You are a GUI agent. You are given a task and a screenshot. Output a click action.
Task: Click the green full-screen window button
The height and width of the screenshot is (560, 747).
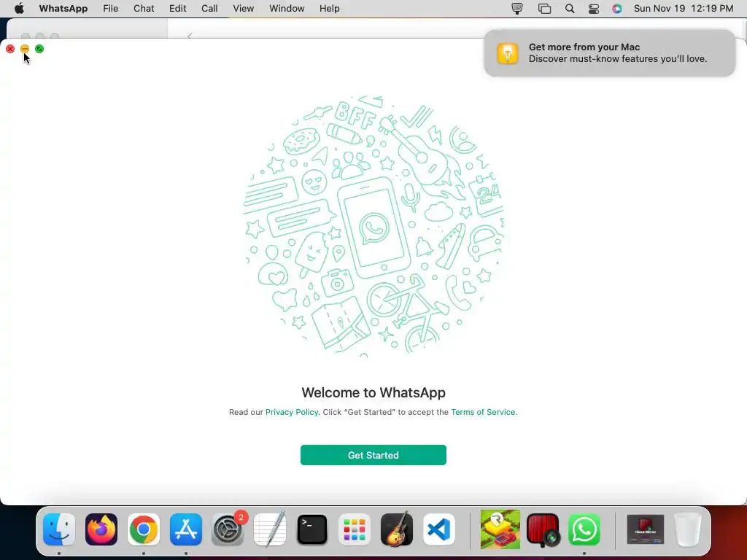[39, 49]
